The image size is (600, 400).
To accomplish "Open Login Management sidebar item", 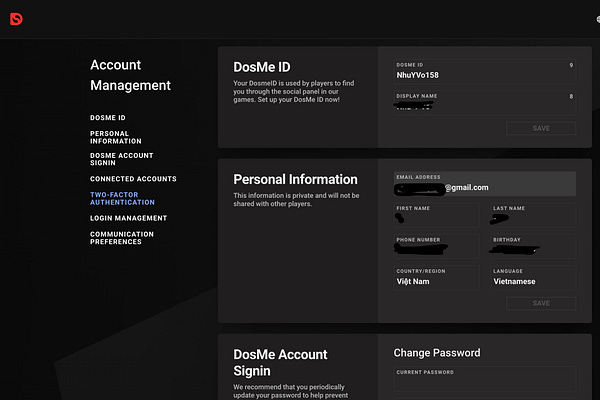I will (128, 218).
